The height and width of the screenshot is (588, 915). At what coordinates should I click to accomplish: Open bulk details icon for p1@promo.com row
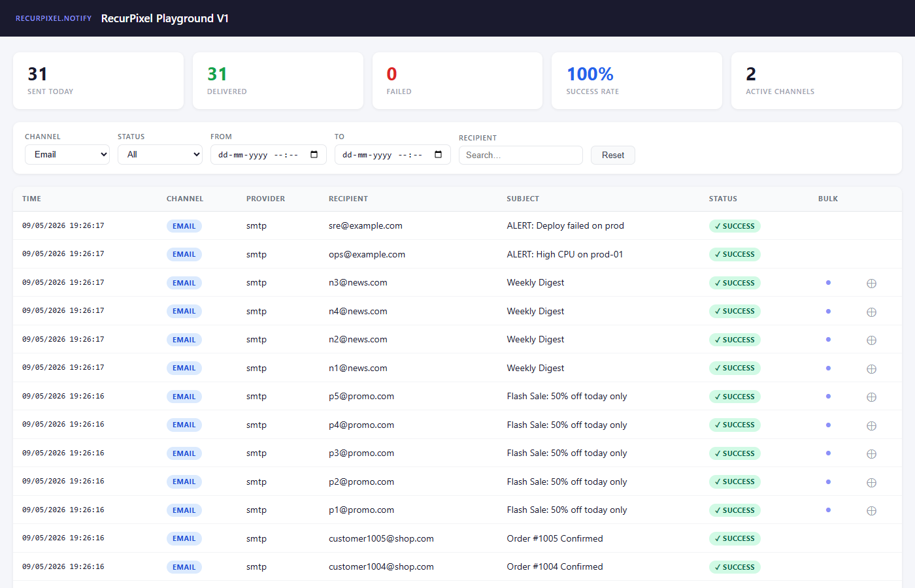coord(871,511)
